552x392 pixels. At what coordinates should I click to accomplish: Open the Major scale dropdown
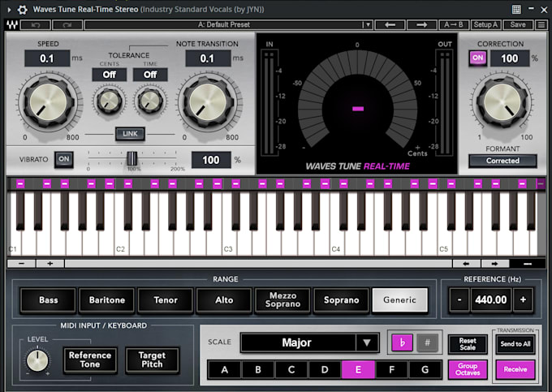pos(310,342)
